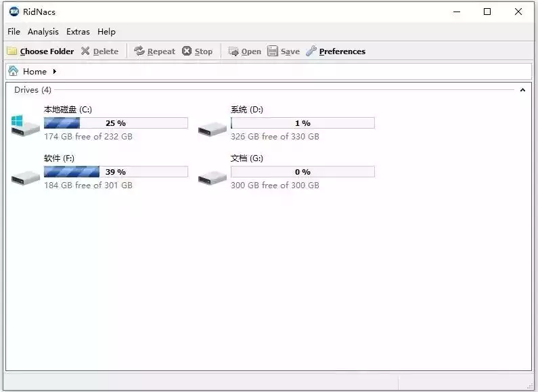Click the Save floppy disk icon
Viewport: 538px width, 392px height.
pos(273,51)
